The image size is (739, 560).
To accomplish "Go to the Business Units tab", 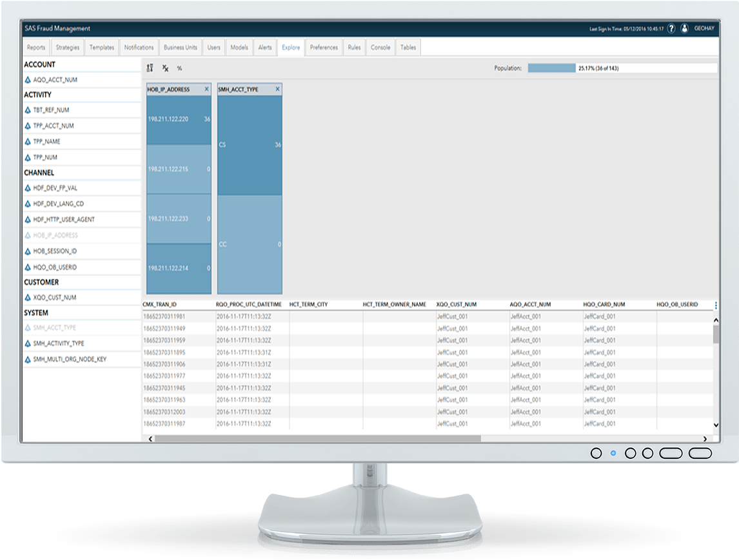I will pyautogui.click(x=181, y=48).
